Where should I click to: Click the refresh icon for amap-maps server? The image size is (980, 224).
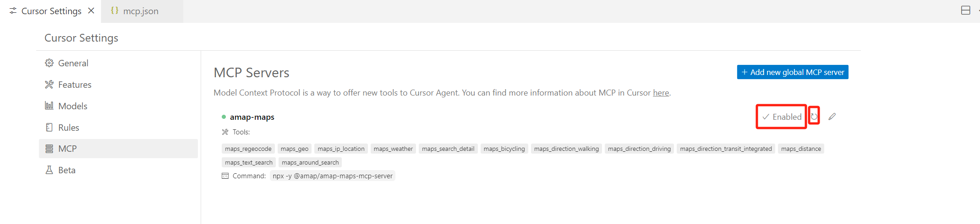(814, 117)
